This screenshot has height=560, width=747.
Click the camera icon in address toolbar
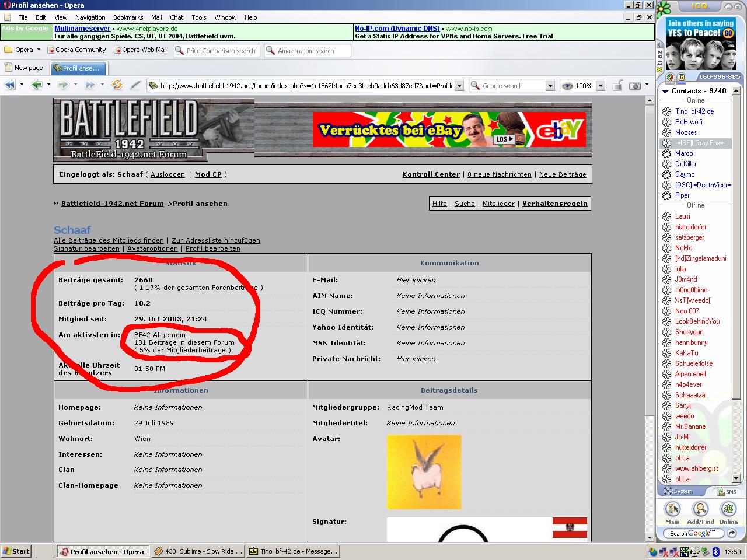click(x=635, y=86)
